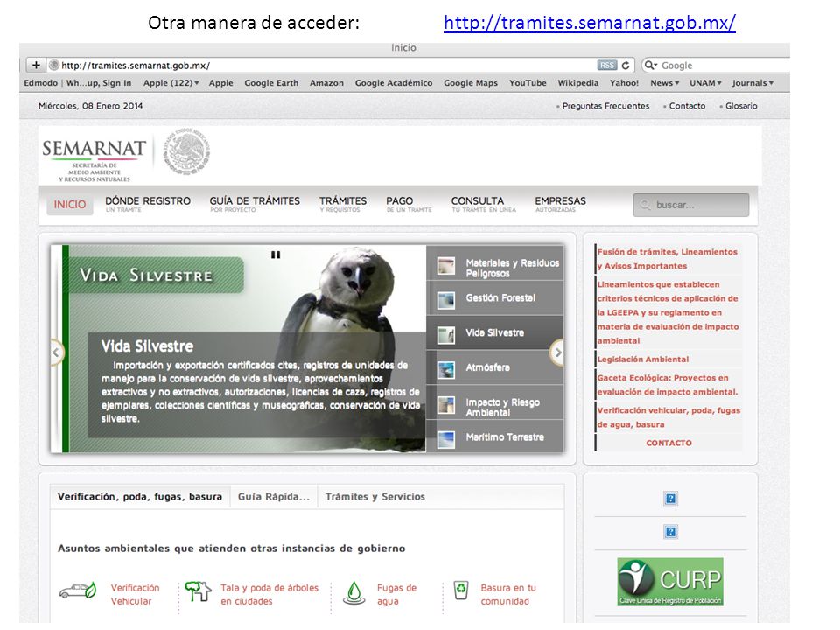Switch to the Trámites y Servicios tab
840x630 pixels.
pos(375,497)
